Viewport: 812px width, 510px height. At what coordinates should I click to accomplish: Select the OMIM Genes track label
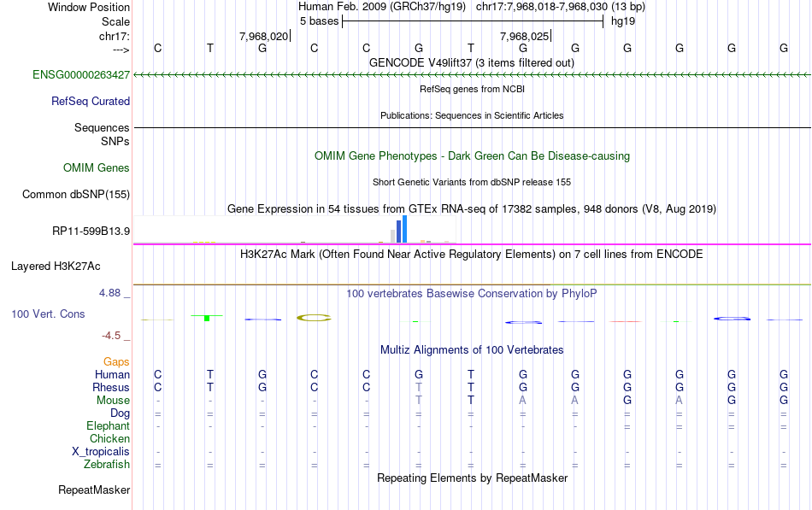tap(97, 168)
